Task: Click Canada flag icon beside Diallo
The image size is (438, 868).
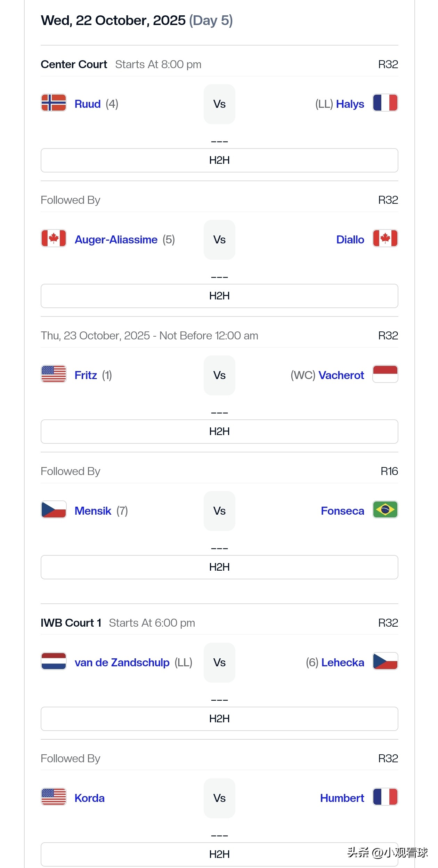Action: click(385, 239)
